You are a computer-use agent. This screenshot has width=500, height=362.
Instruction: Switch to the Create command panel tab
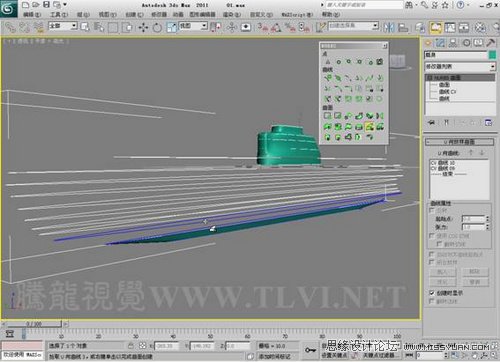coord(428,43)
